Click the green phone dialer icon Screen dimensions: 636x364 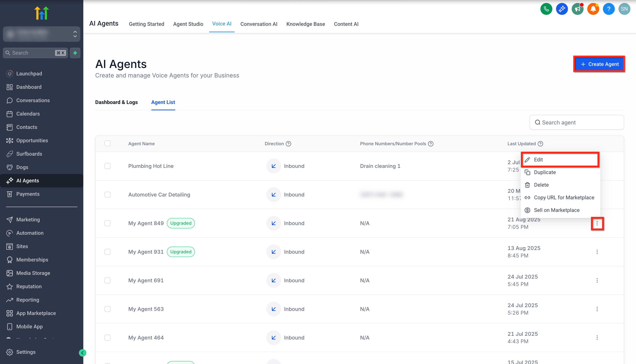click(546, 9)
